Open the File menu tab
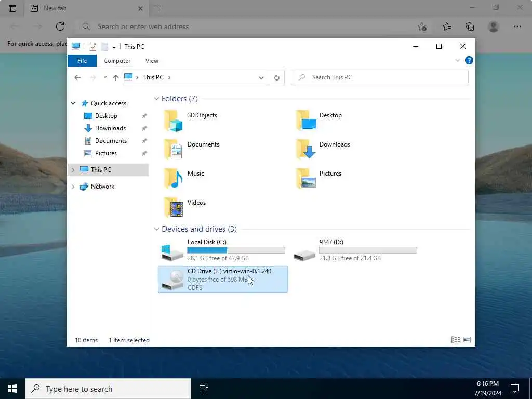This screenshot has width=532, height=399. [82, 61]
